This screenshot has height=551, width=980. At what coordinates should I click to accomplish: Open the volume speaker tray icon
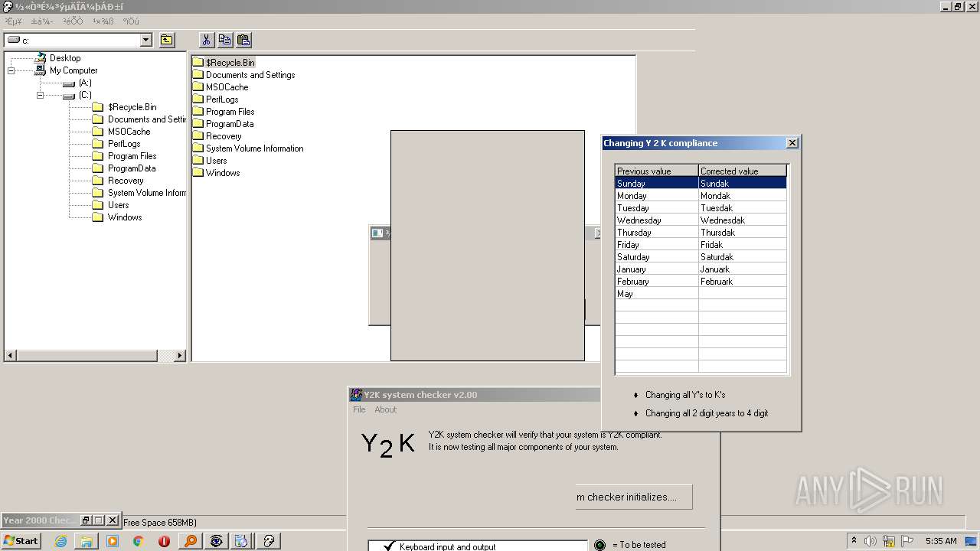click(871, 541)
